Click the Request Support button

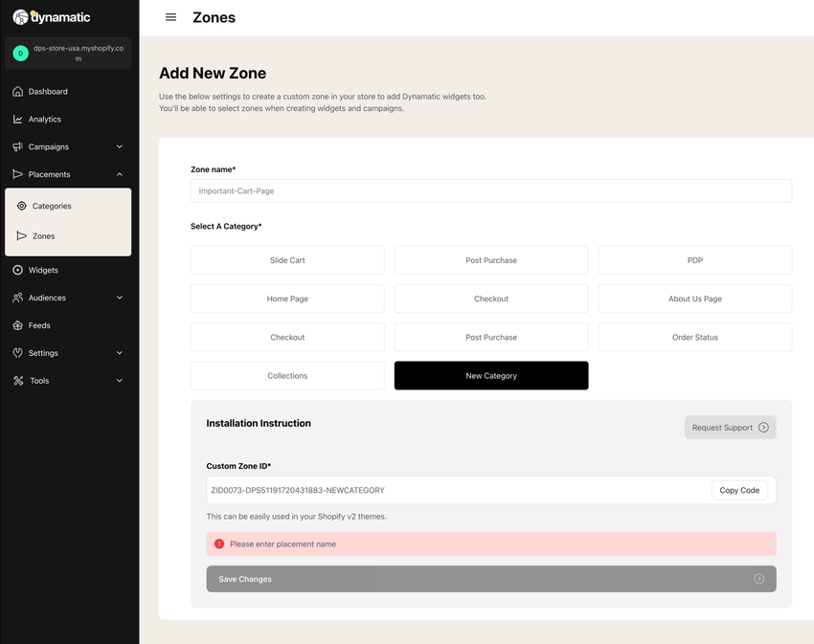pos(731,427)
